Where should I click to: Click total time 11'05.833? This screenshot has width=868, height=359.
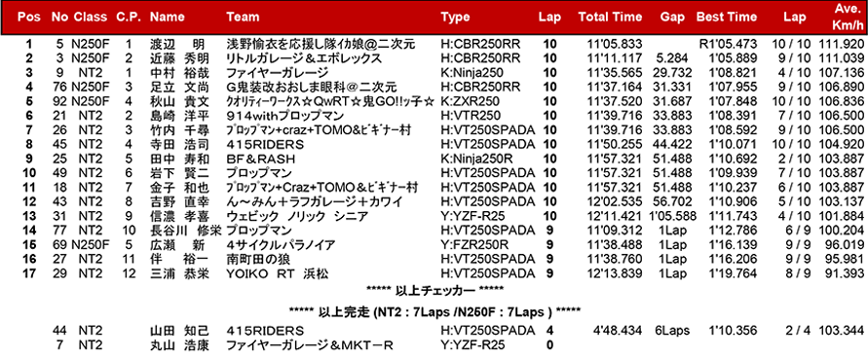coord(615,44)
